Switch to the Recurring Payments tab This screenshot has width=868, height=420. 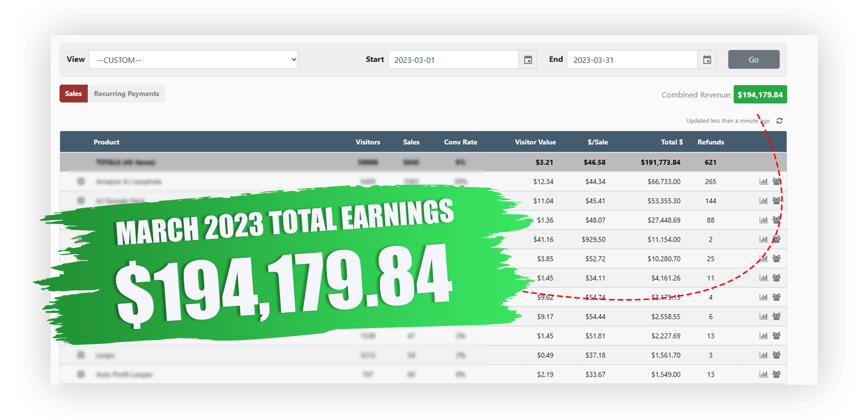pyautogui.click(x=126, y=94)
